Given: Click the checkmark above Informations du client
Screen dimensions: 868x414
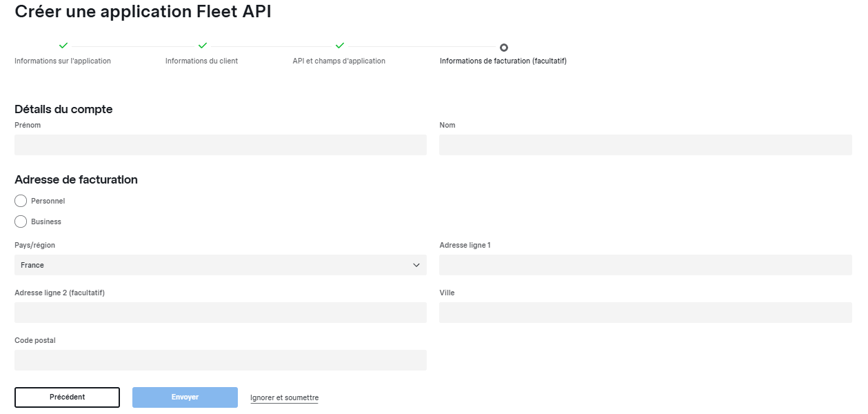Looking at the screenshot, I should click(203, 46).
